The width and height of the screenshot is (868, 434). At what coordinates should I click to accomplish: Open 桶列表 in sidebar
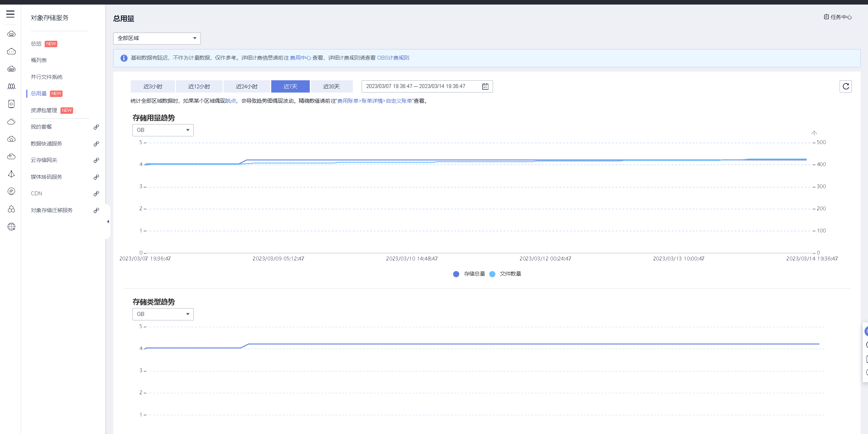click(39, 60)
